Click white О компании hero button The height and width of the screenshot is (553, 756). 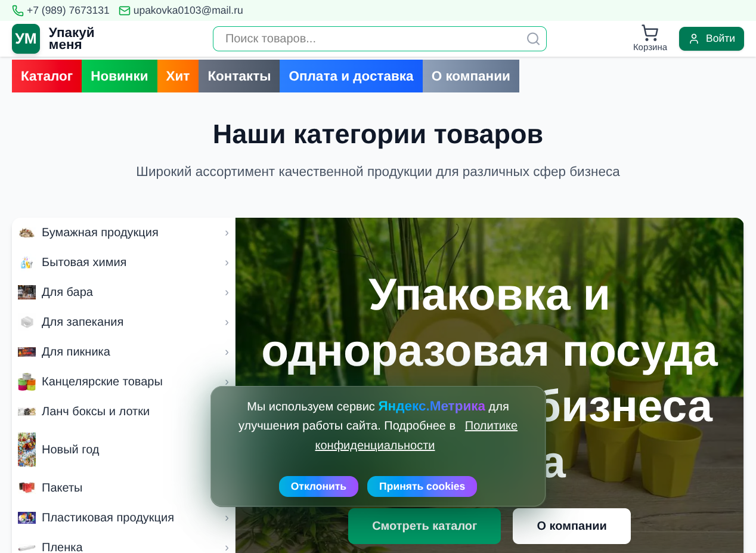pos(572,526)
